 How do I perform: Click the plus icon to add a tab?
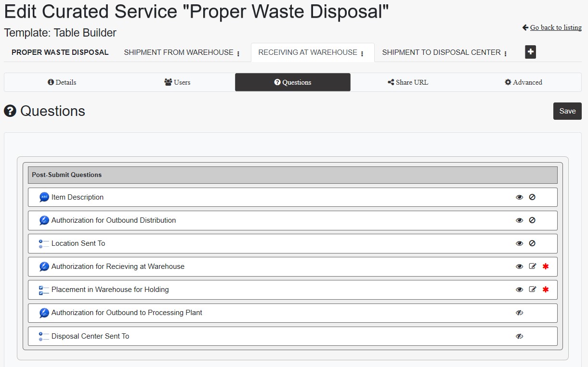pos(530,52)
